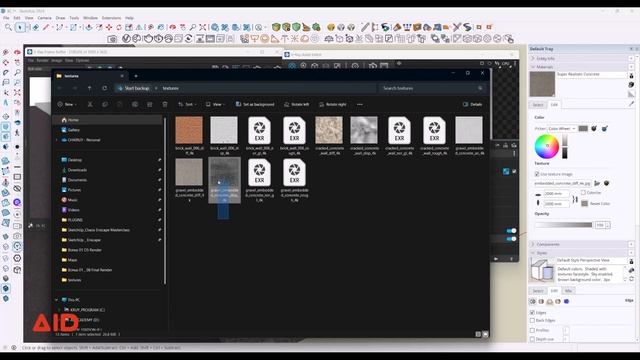Toggle Use texture image checkbox
The width and height of the screenshot is (640, 360).
coord(537,174)
